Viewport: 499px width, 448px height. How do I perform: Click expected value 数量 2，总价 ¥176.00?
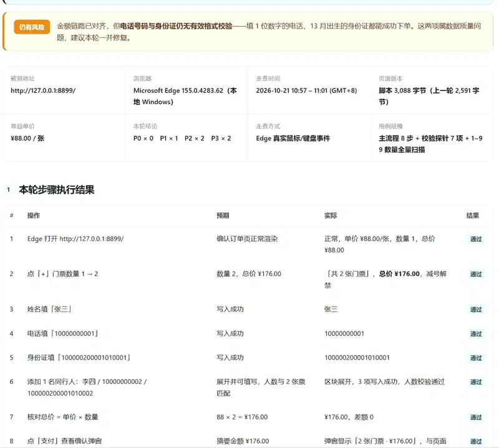click(x=249, y=274)
